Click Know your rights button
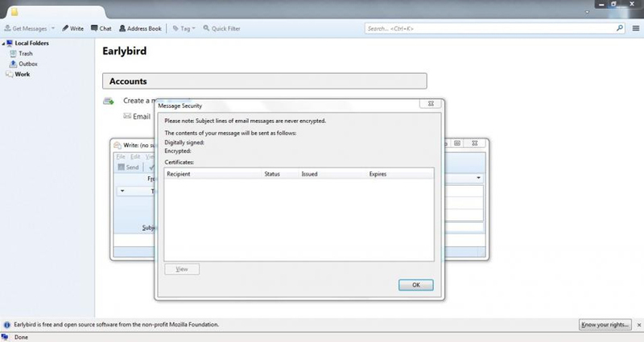Screen dimensions: 644x342 coord(605,325)
